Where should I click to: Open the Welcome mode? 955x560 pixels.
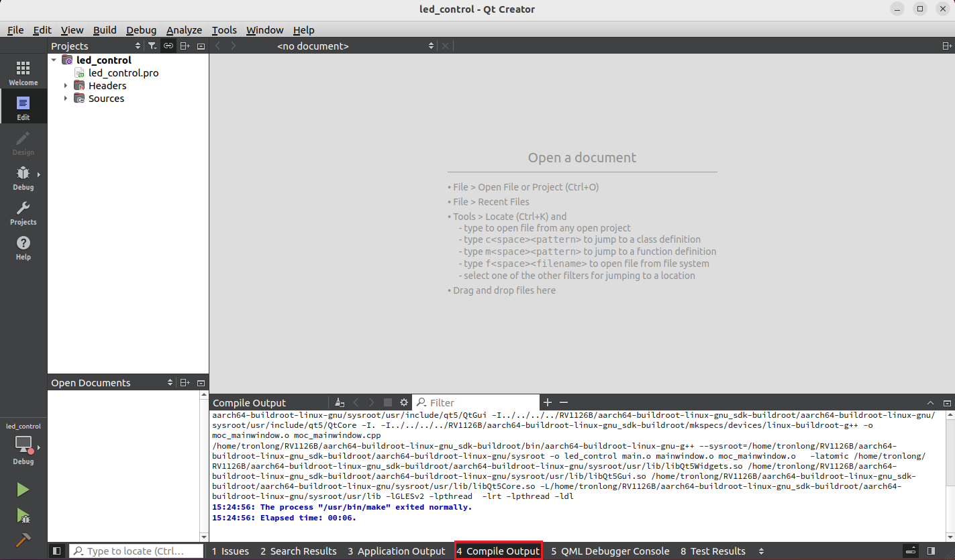[23, 73]
